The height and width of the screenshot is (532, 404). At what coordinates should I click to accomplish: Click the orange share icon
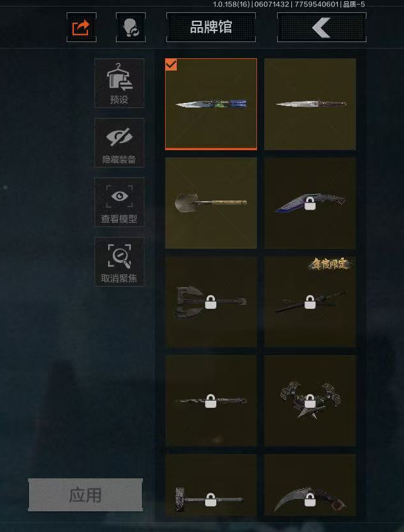[x=82, y=27]
